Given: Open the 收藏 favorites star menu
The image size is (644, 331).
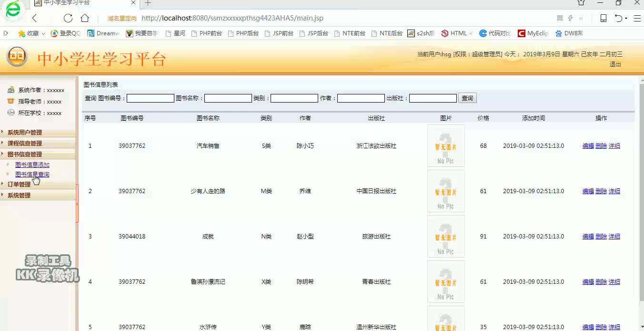Looking at the screenshot, I should point(31,33).
